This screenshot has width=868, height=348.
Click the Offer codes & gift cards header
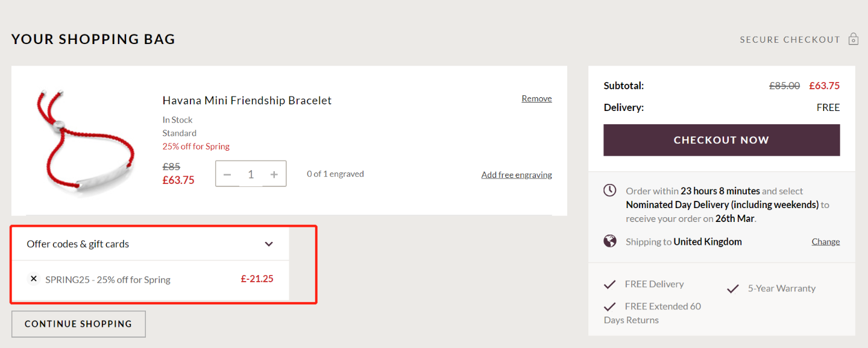(x=150, y=244)
